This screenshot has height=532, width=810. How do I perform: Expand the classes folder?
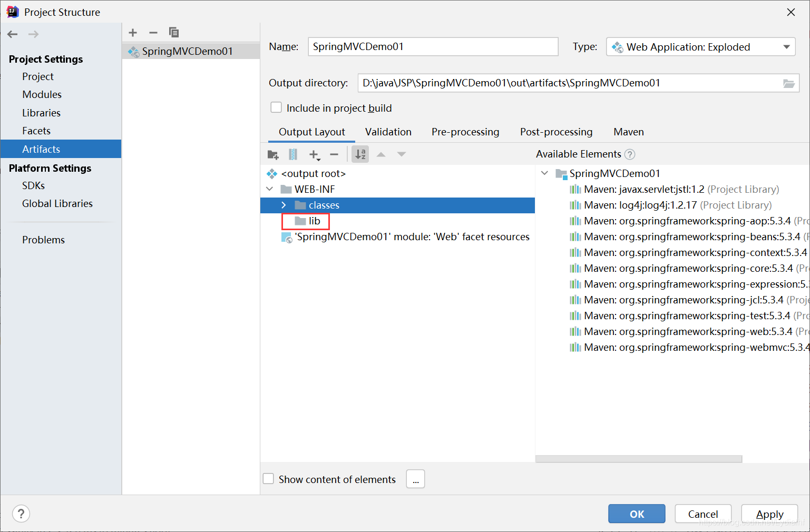(x=284, y=205)
